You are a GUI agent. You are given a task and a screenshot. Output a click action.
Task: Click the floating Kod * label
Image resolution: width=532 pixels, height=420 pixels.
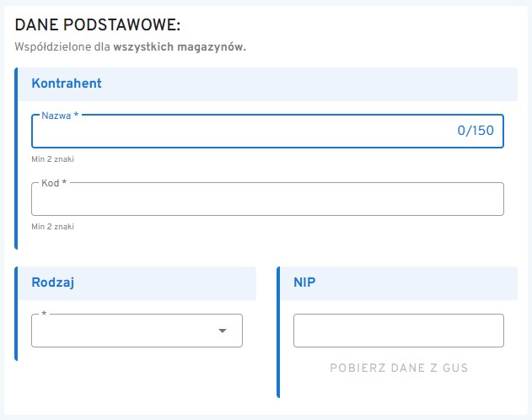coord(55,183)
